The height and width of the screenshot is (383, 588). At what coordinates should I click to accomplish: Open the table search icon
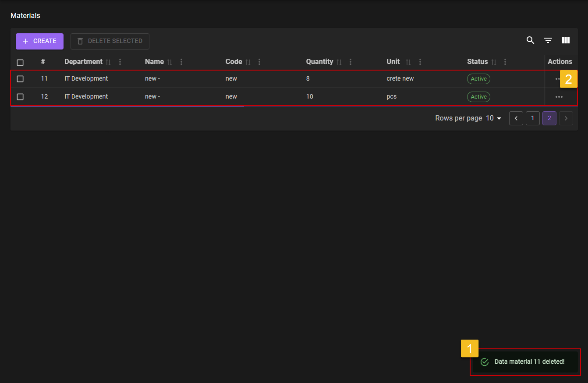tap(530, 41)
